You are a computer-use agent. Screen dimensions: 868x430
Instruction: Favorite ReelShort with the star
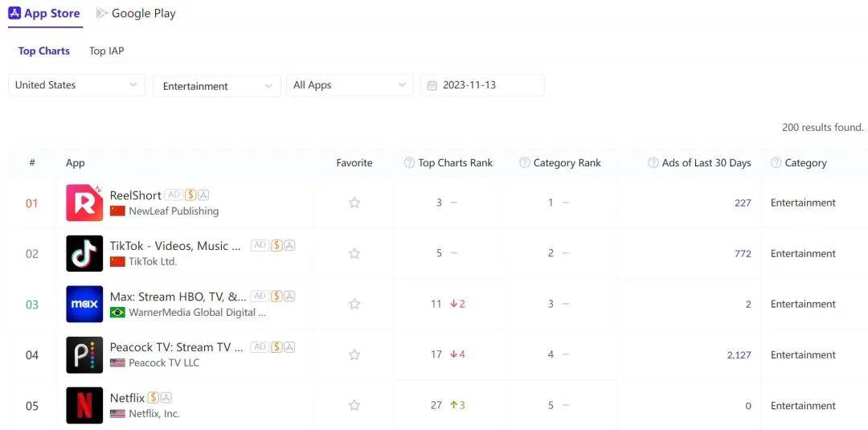click(x=354, y=203)
